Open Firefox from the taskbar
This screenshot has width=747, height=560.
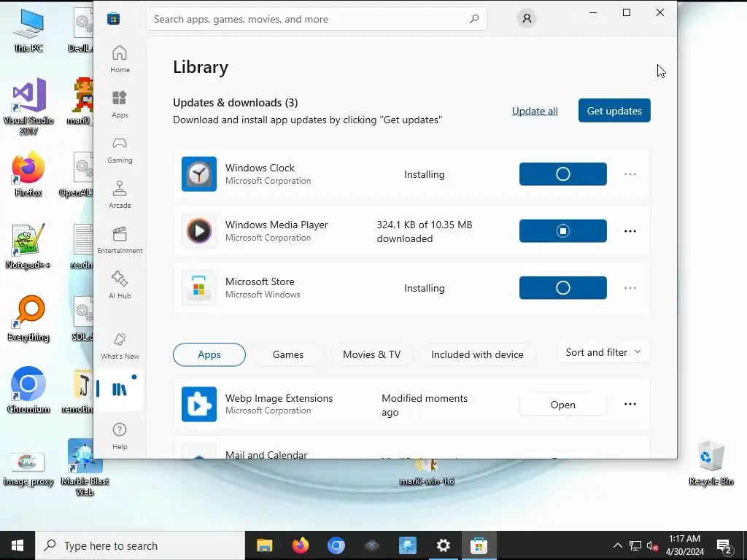tap(300, 545)
